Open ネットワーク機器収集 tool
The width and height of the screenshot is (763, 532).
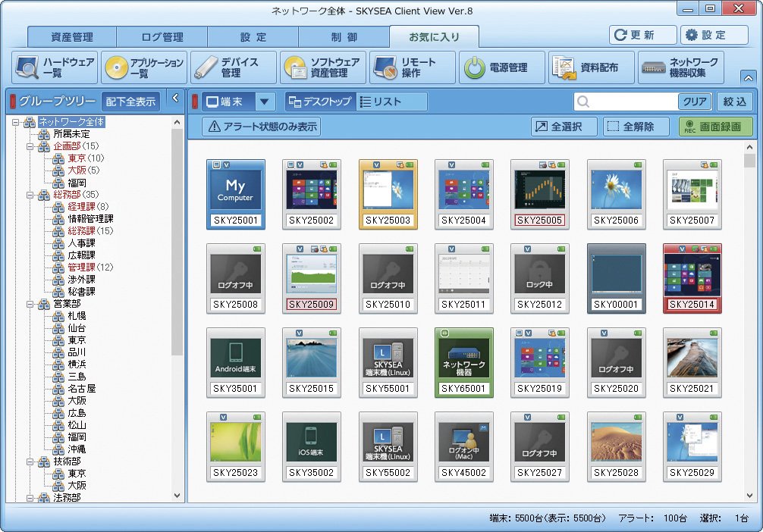click(x=681, y=67)
